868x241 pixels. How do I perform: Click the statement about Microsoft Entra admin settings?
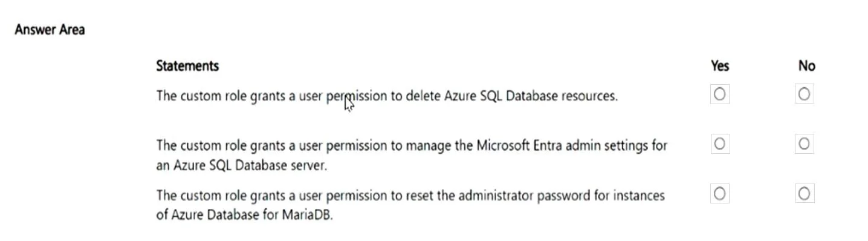pyautogui.click(x=412, y=155)
